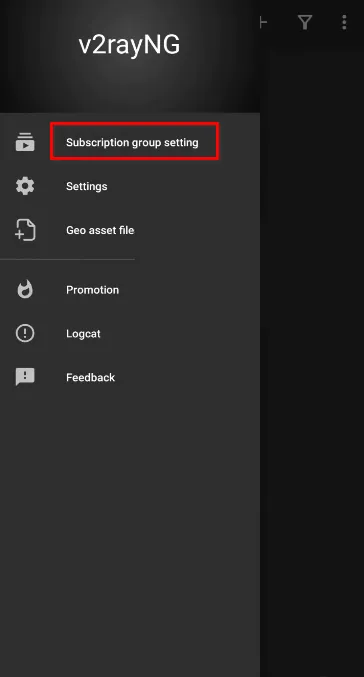Open the Promotion menu entry
Image resolution: width=364 pixels, height=677 pixels.
coord(130,290)
